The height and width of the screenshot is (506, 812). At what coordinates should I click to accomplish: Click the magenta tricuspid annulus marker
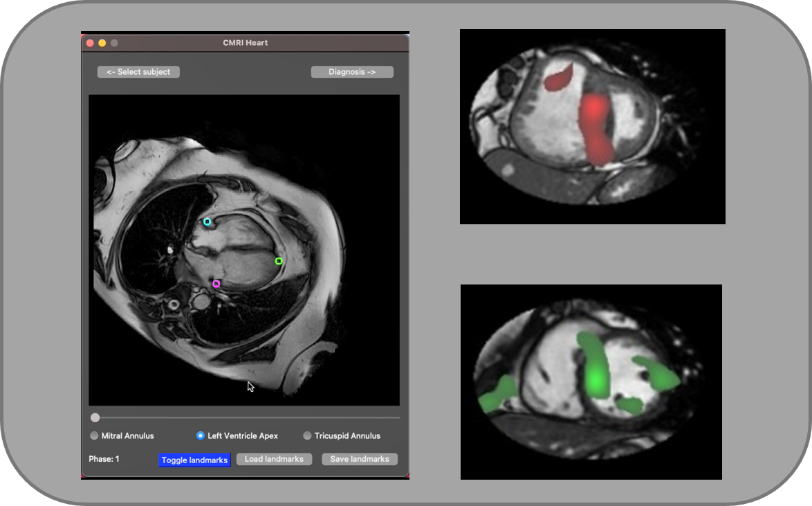(216, 282)
